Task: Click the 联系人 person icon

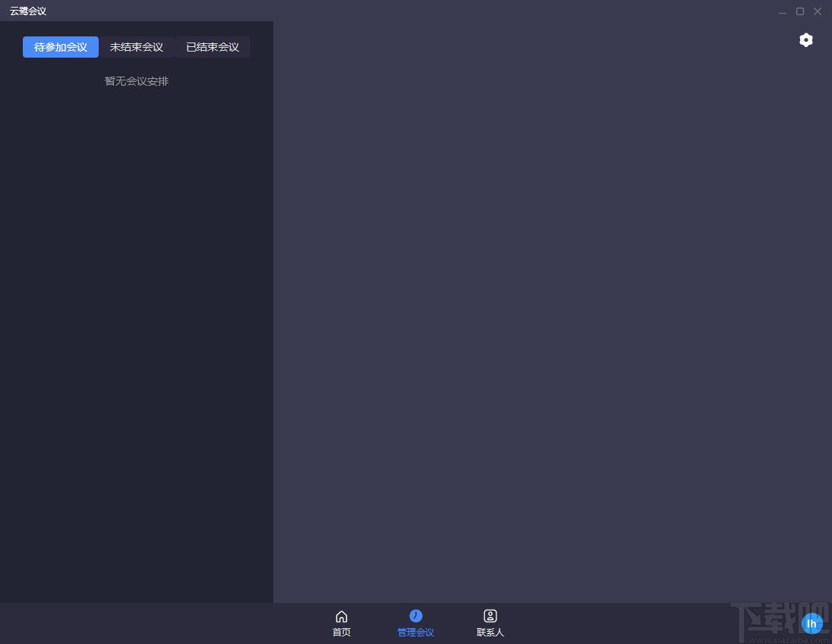Action: click(490, 616)
